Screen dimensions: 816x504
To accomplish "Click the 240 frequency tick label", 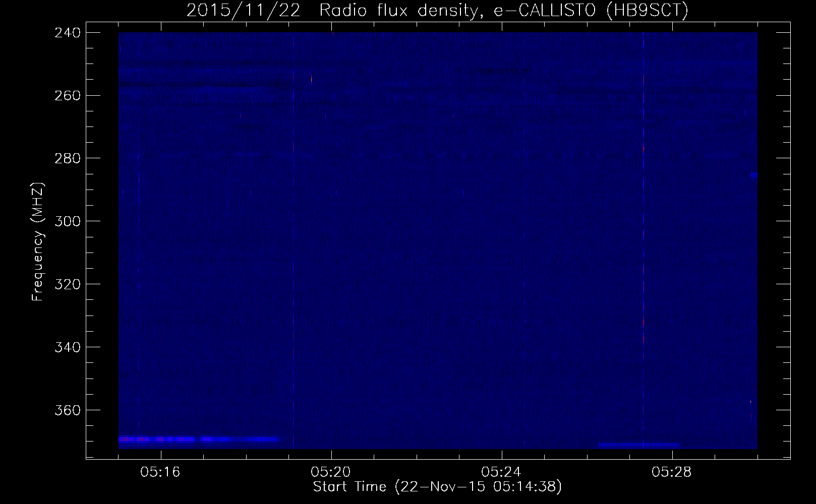I will tap(68, 32).
